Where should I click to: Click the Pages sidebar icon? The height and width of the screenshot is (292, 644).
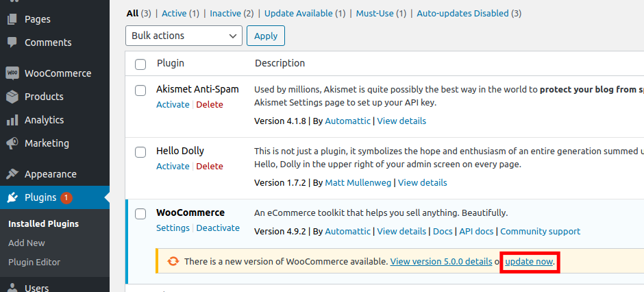[x=12, y=19]
